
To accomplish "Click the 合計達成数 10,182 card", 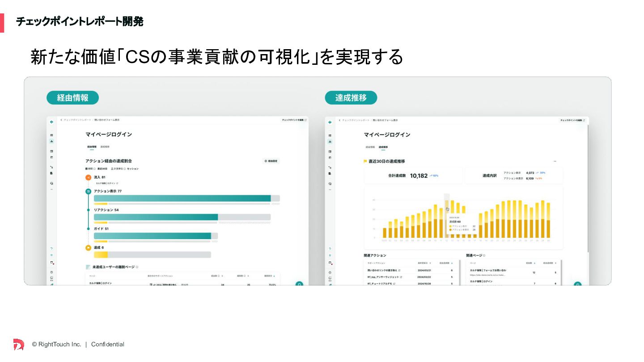I will coord(413,176).
